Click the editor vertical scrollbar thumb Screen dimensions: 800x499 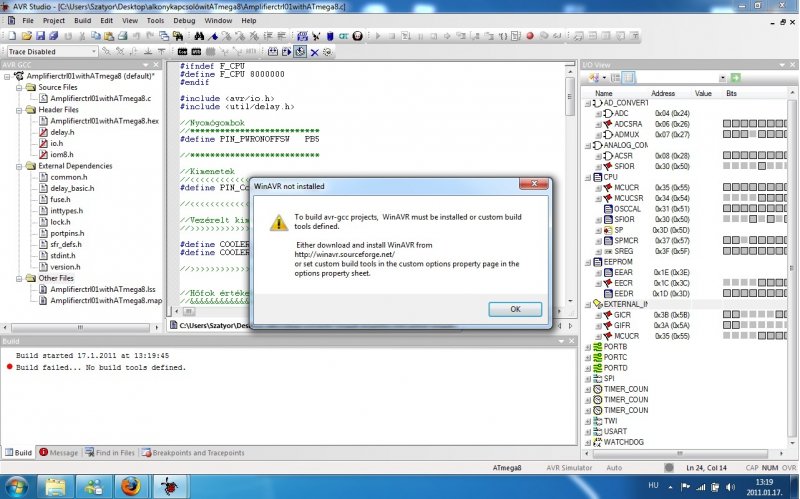[570, 97]
